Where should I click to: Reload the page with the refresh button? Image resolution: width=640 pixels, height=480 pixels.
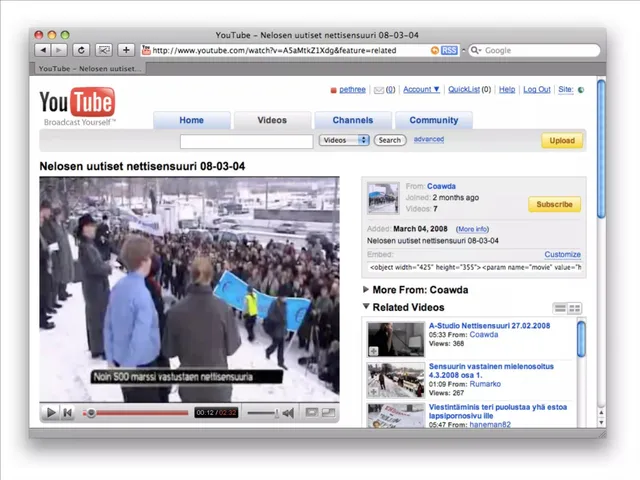[x=81, y=50]
